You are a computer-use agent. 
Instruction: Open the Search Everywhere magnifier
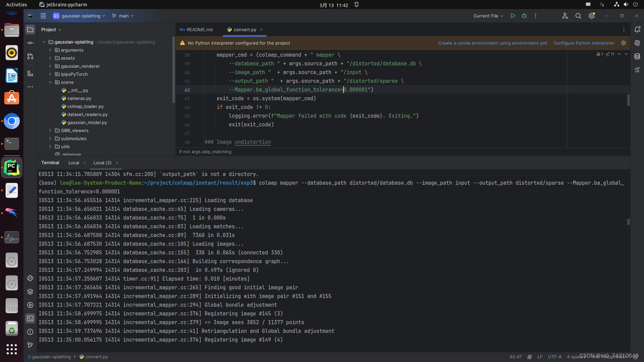coord(578,16)
